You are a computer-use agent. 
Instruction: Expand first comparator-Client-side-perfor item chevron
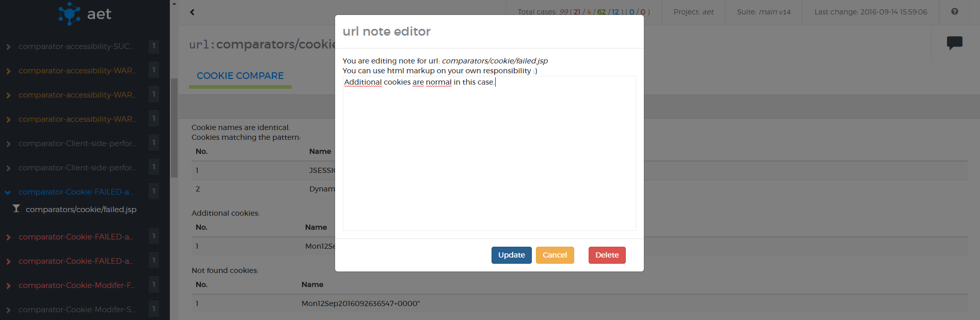point(8,144)
